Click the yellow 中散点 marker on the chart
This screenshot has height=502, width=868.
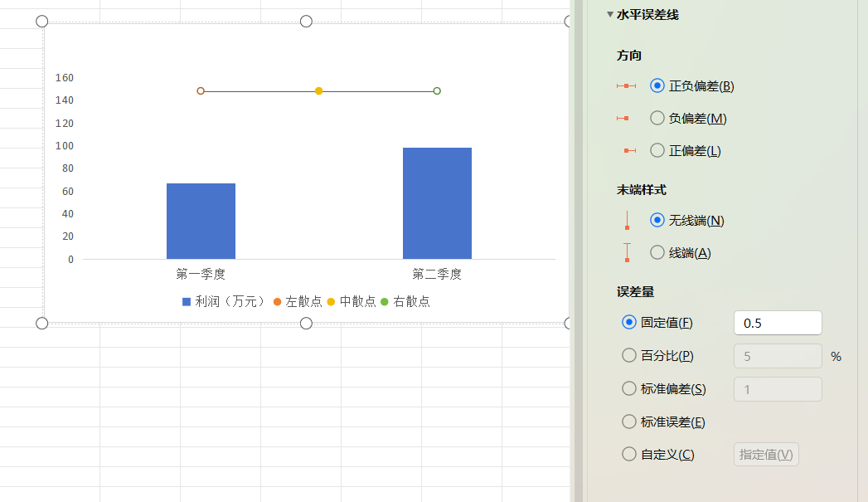click(x=318, y=90)
